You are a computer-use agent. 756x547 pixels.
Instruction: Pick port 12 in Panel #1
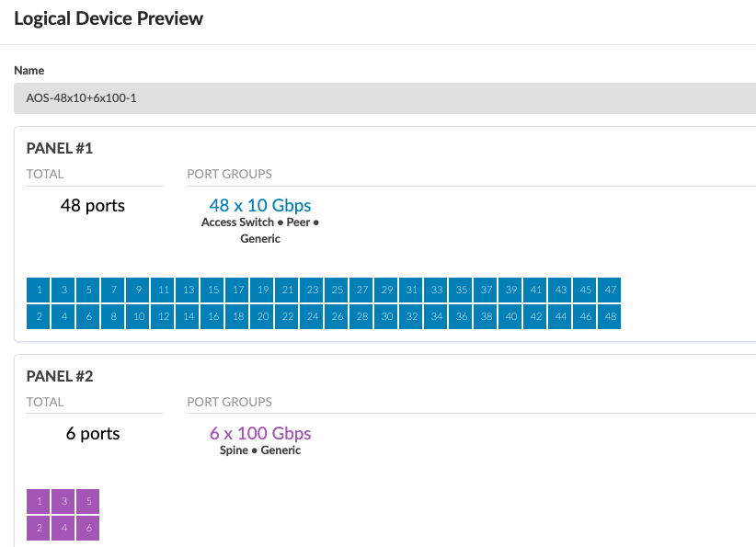pyautogui.click(x=163, y=316)
